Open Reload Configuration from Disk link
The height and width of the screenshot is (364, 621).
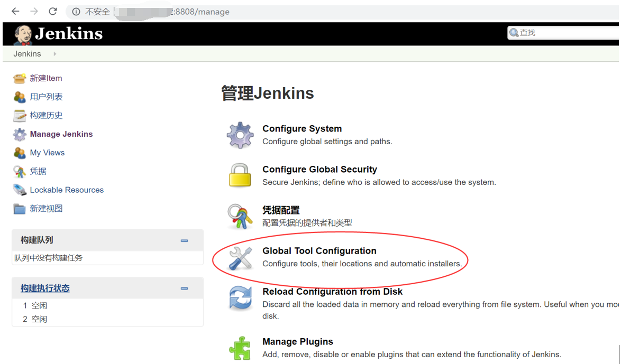[332, 292]
